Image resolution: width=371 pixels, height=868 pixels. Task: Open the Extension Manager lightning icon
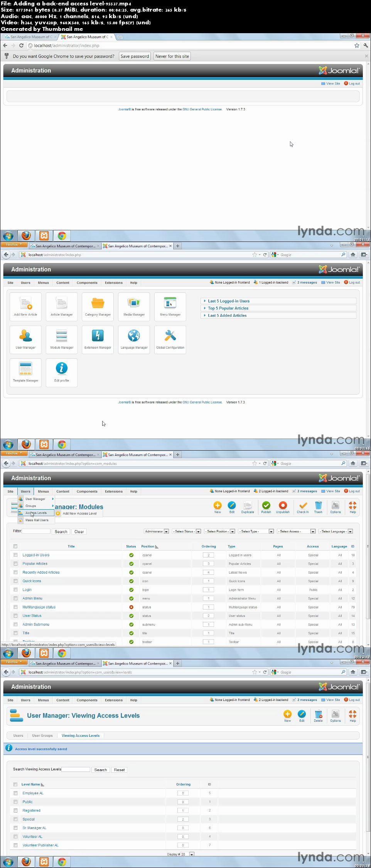pyautogui.click(x=98, y=340)
